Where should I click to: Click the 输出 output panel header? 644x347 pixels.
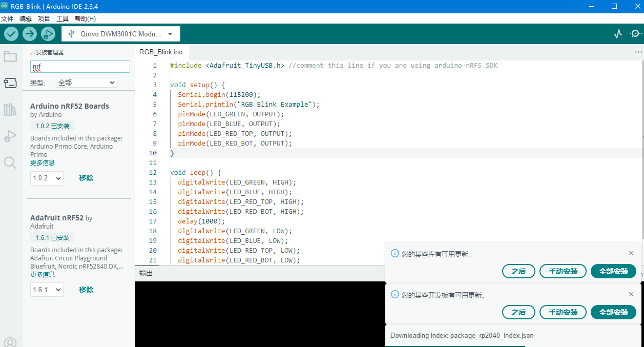(x=146, y=274)
